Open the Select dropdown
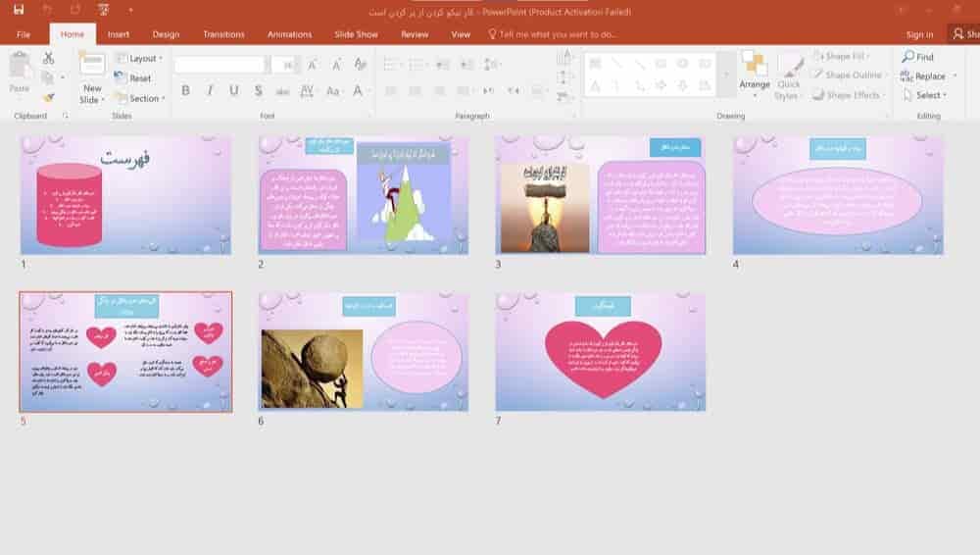Image resolution: width=980 pixels, height=555 pixels. pyautogui.click(x=926, y=95)
